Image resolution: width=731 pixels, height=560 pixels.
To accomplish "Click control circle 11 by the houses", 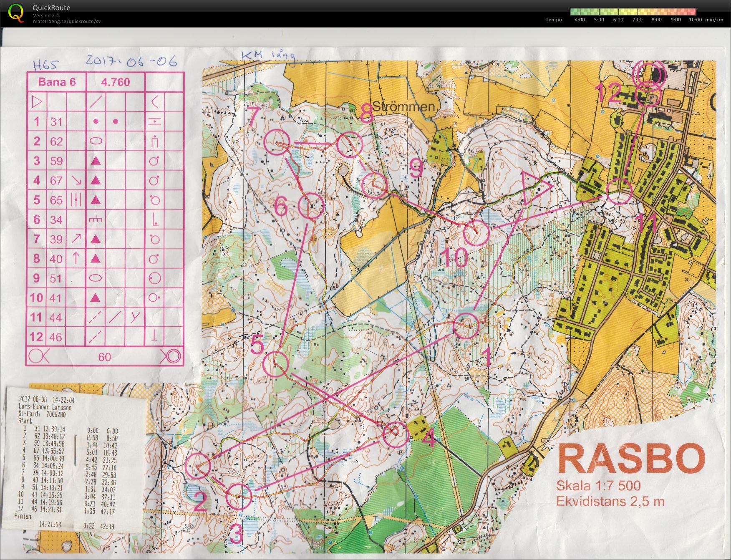I will (620, 191).
